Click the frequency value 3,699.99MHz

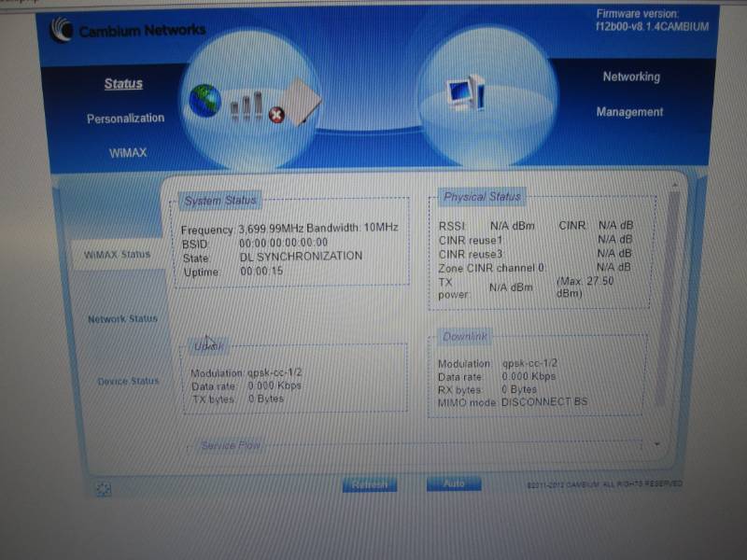pos(271,229)
